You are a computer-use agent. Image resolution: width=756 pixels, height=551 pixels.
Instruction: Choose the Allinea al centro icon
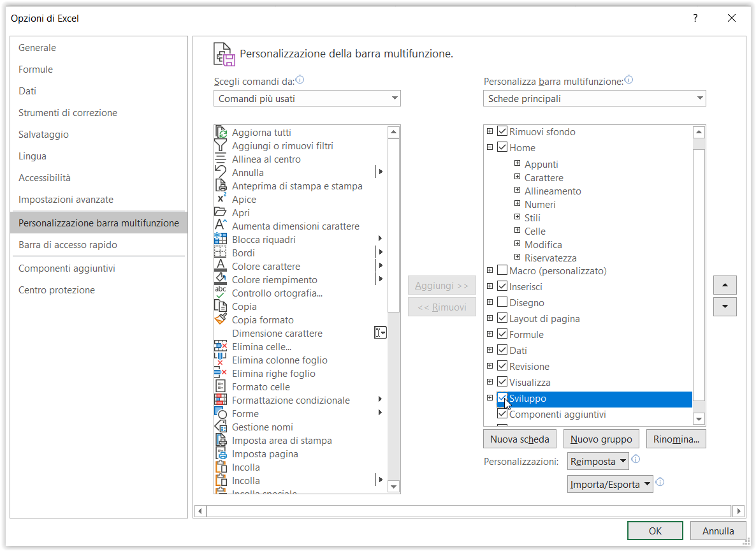pyautogui.click(x=221, y=159)
